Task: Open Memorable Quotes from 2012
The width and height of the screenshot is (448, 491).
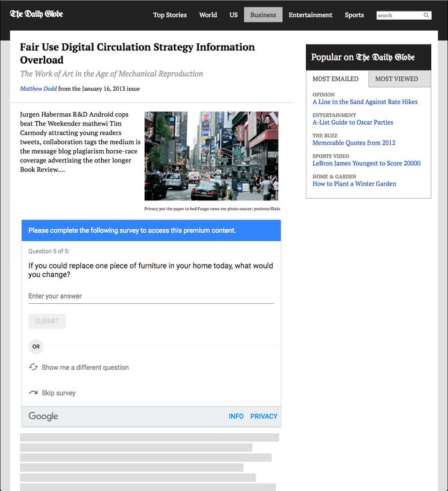Action: coord(354,143)
